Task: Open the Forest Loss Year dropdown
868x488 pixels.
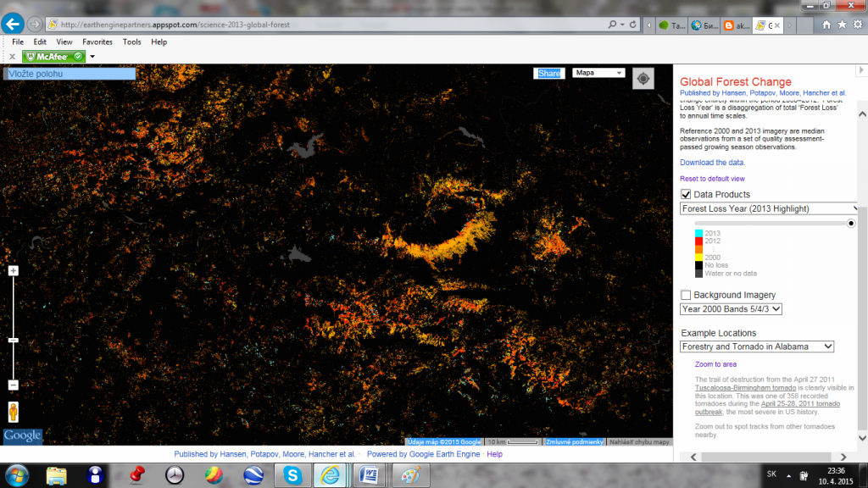Action: coord(768,208)
